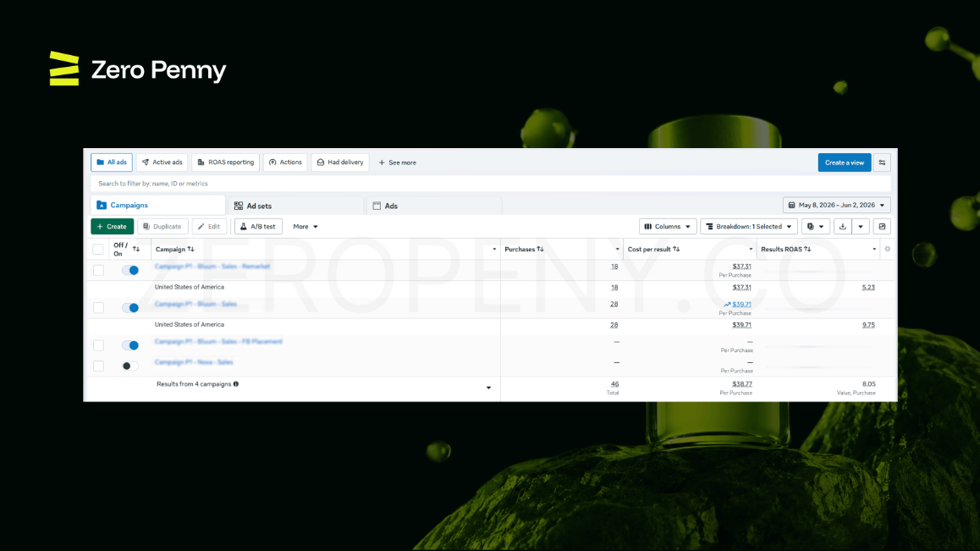This screenshot has height=551, width=980.
Task: Click See more views
Action: coord(398,163)
